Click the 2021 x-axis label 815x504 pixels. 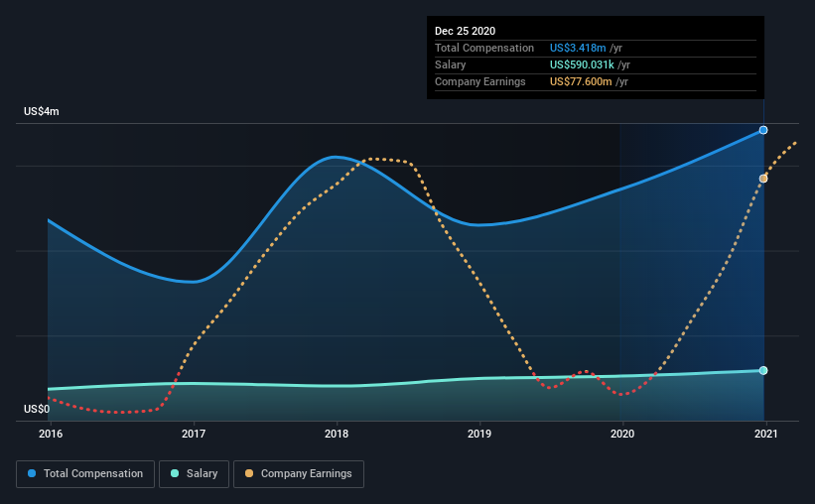tap(766, 434)
